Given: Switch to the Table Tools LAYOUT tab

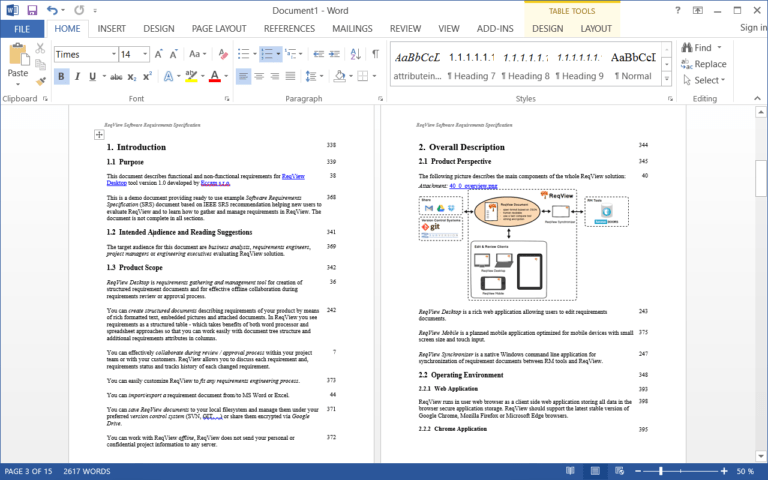Looking at the screenshot, I should coord(596,29).
